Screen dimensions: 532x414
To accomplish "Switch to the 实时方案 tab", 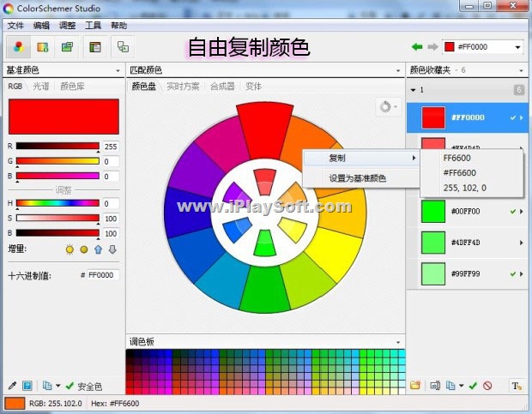I will [183, 87].
